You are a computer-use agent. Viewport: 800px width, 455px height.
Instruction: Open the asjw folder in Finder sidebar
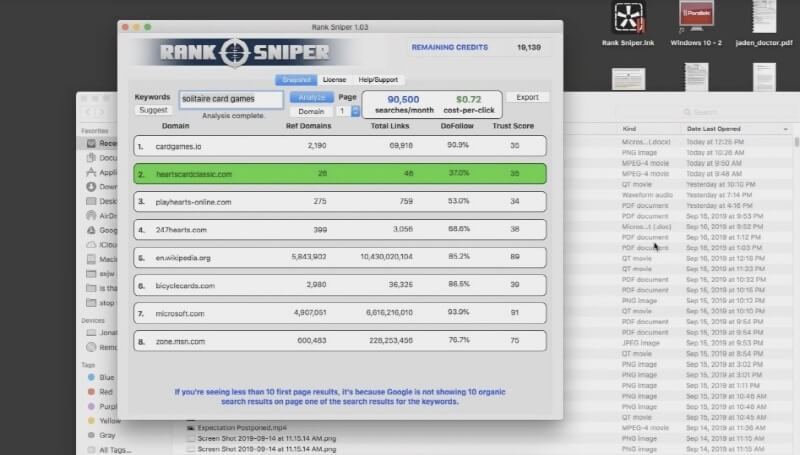click(101, 273)
